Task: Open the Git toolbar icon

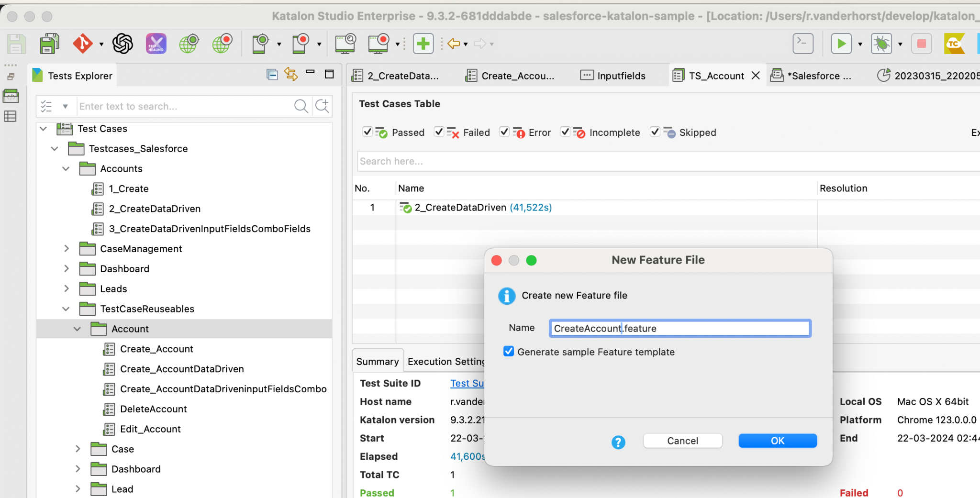Action: click(83, 44)
